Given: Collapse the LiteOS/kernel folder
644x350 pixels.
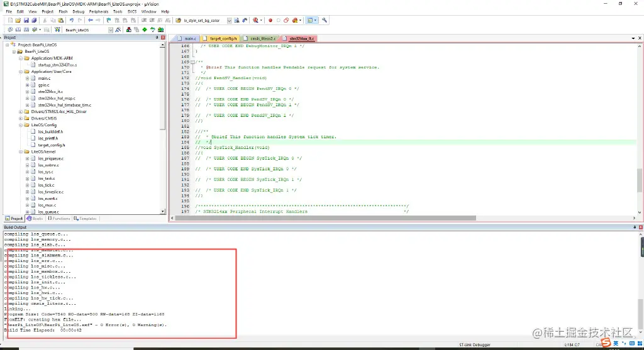Looking at the screenshot, I should [x=21, y=152].
